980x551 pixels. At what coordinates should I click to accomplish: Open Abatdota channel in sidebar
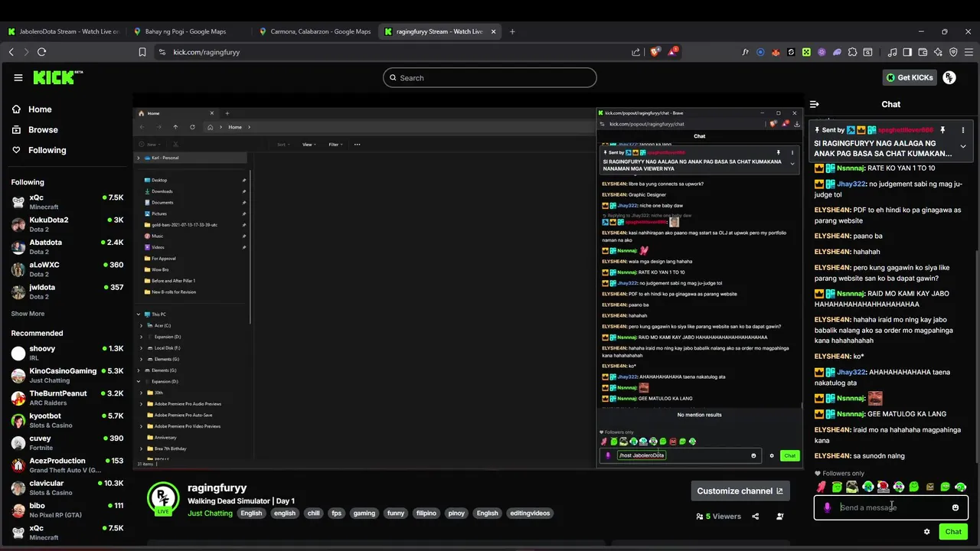click(67, 246)
